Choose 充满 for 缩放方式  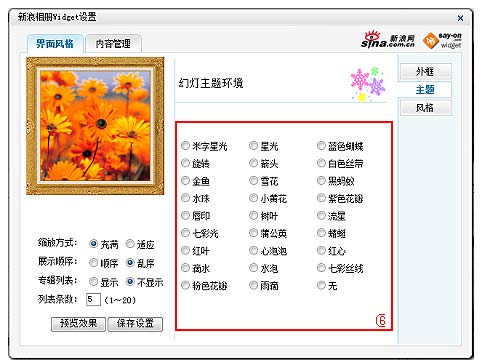coord(93,244)
